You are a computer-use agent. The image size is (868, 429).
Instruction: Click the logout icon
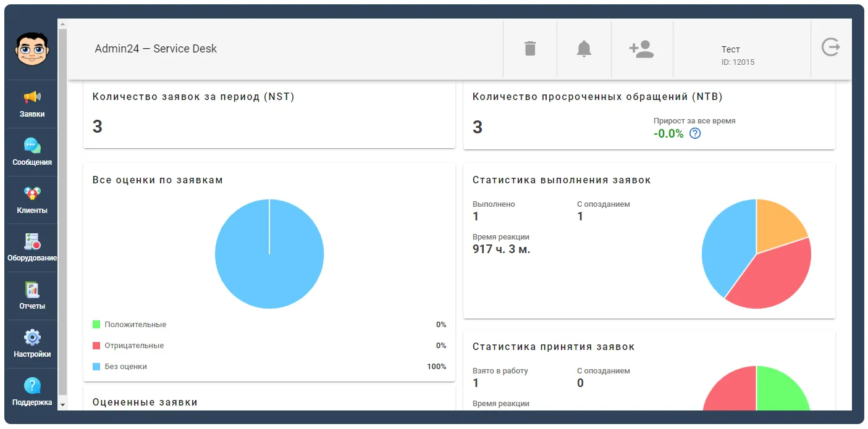[x=830, y=47]
